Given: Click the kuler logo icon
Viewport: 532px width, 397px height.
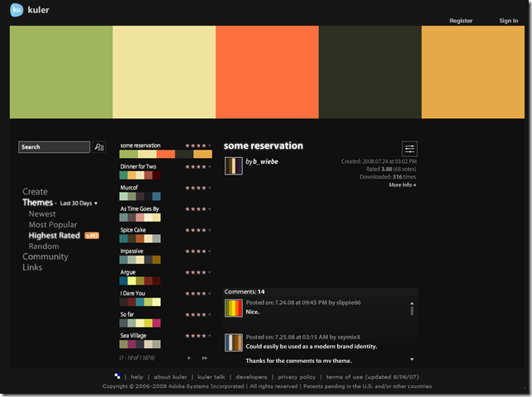Looking at the screenshot, I should pos(17,9).
